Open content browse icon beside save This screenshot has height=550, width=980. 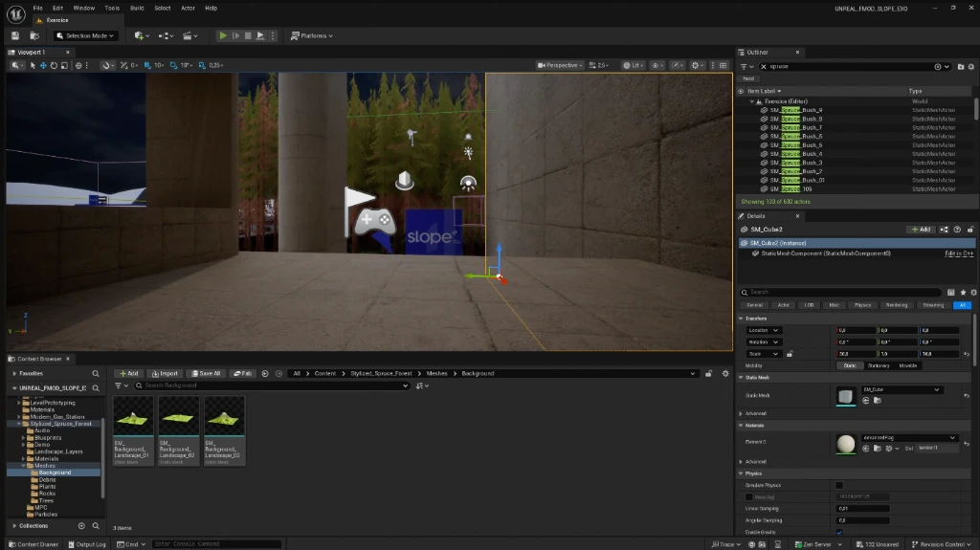(x=34, y=35)
